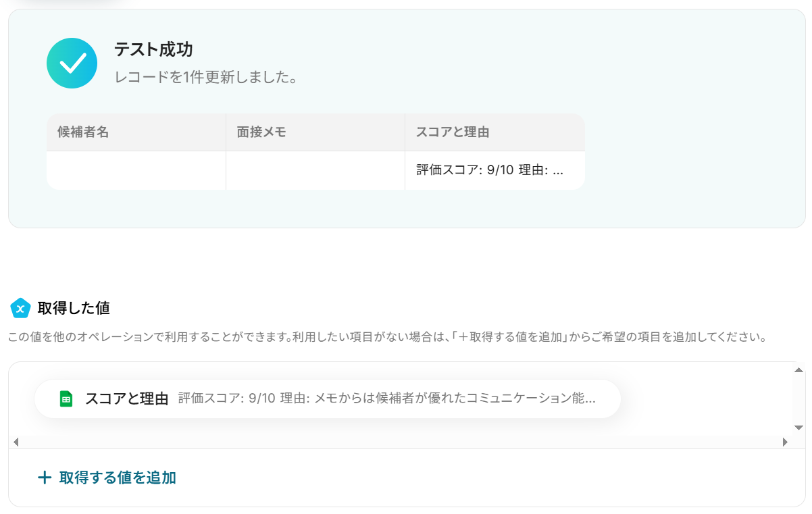Click the scroll right arrow under the chip

(x=785, y=442)
